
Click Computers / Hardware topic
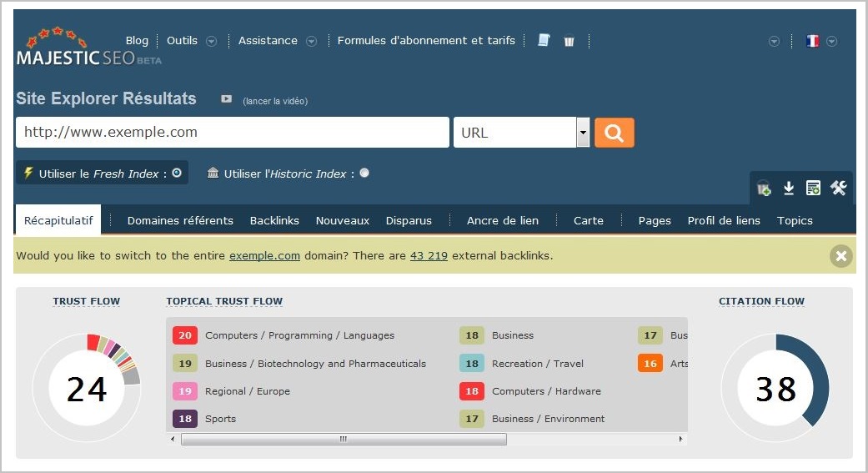546,391
